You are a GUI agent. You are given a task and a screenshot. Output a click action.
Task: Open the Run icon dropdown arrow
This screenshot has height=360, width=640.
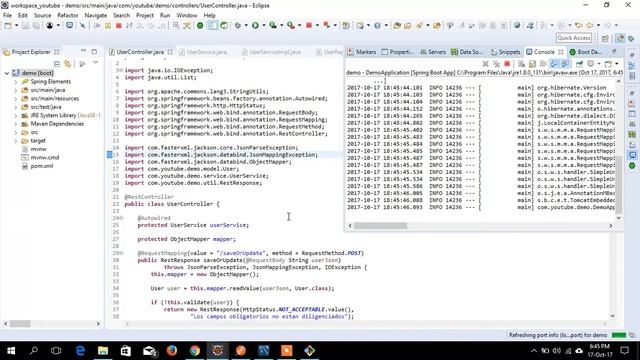click(x=264, y=25)
